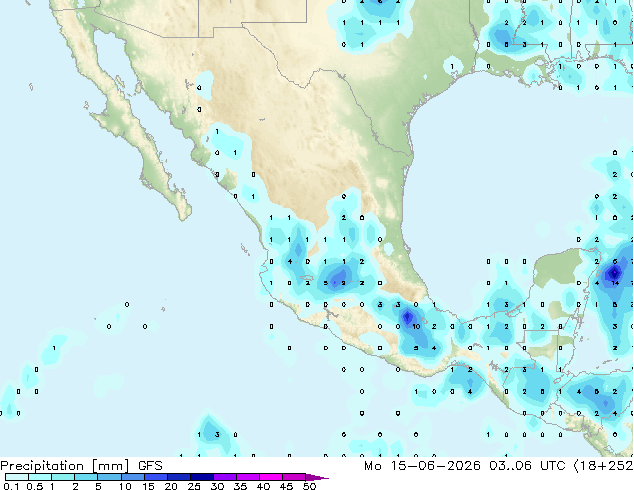The image size is (634, 490).
Task: Select the legend swatch between 10 and 15
Action: tap(132, 477)
